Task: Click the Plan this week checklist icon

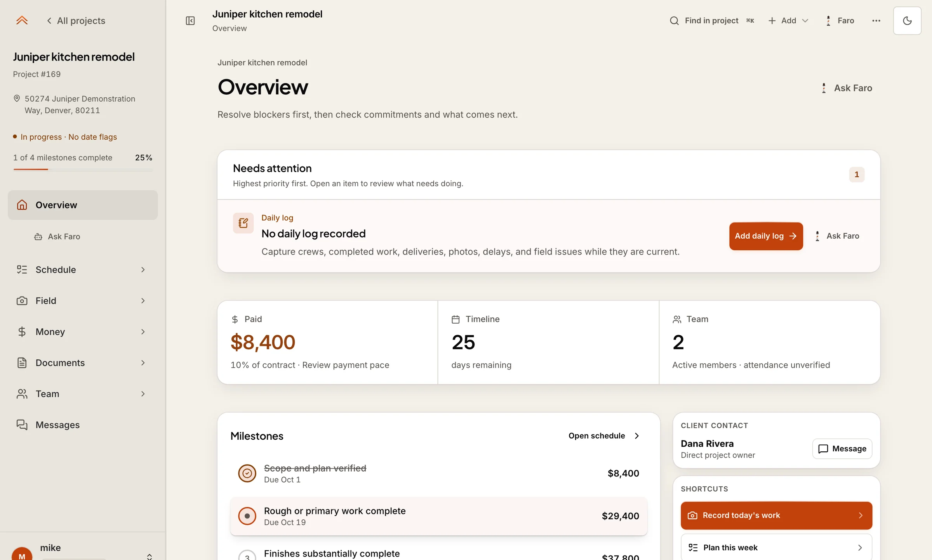Action: 693,548
